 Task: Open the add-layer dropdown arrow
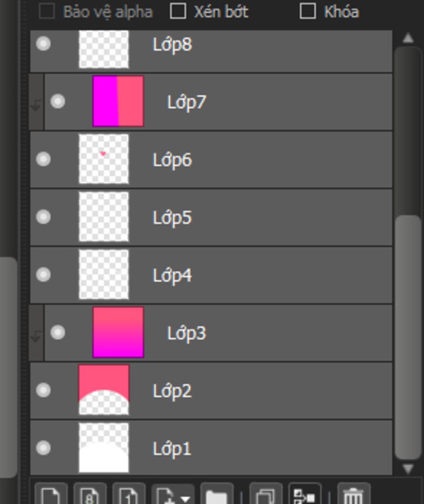pos(185,498)
